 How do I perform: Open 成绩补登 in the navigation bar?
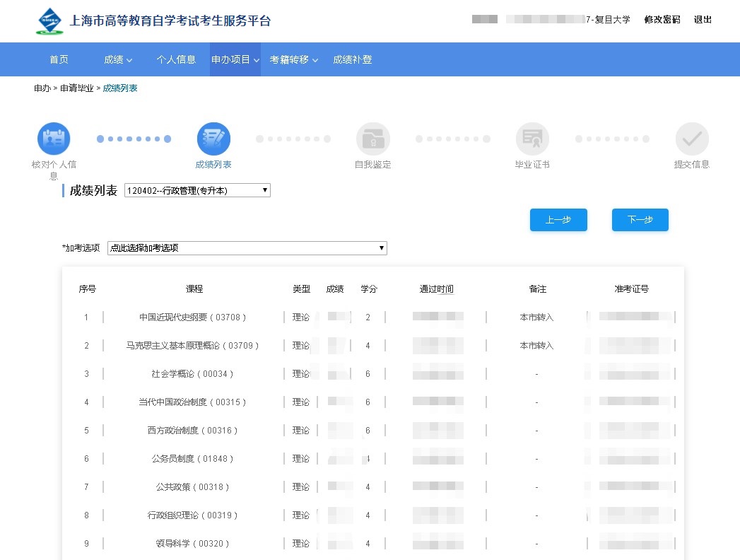click(353, 59)
